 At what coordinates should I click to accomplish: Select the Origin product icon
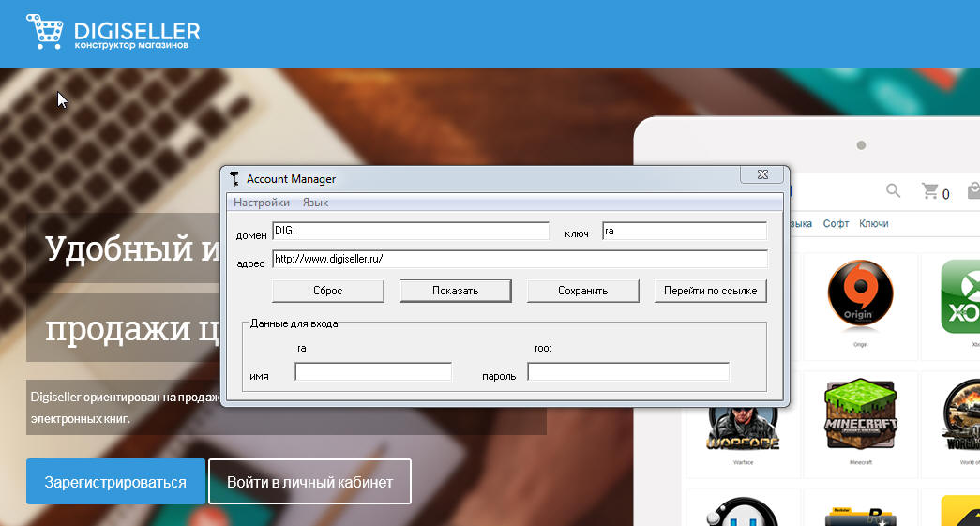(x=860, y=296)
